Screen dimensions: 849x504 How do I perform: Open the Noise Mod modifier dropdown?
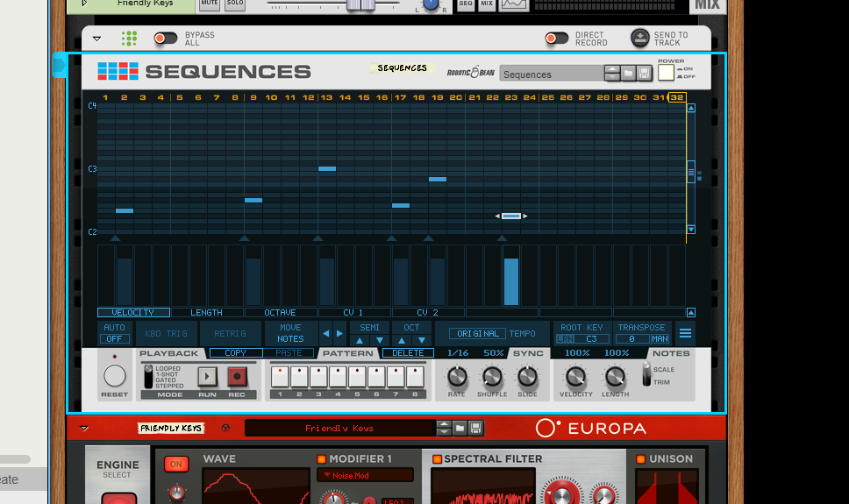click(x=365, y=475)
